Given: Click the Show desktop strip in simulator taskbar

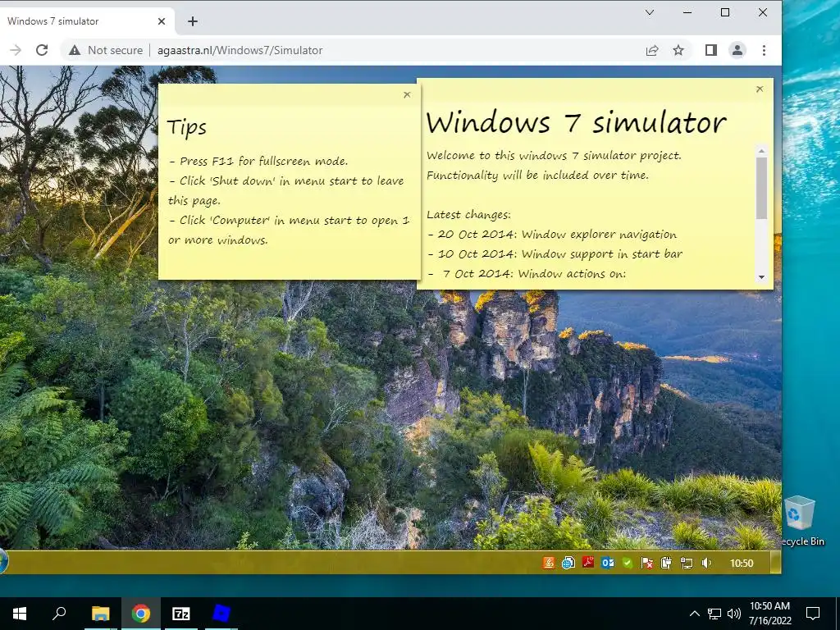Looking at the screenshot, I should 775,563.
